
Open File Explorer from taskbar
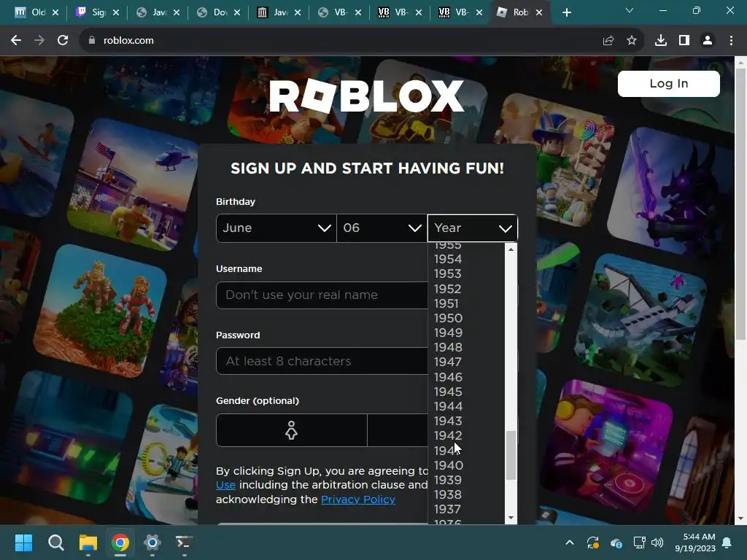tap(88, 542)
